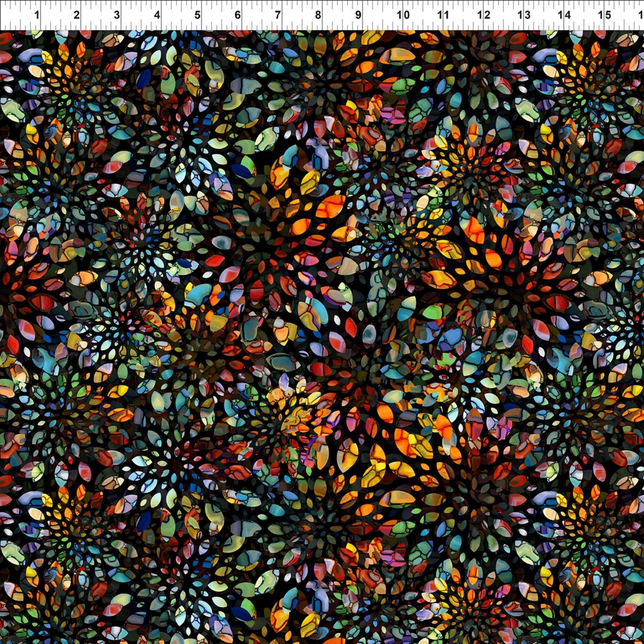This screenshot has width=644, height=644.
Task: Click the ruler number 4 label
Action: coord(157,15)
